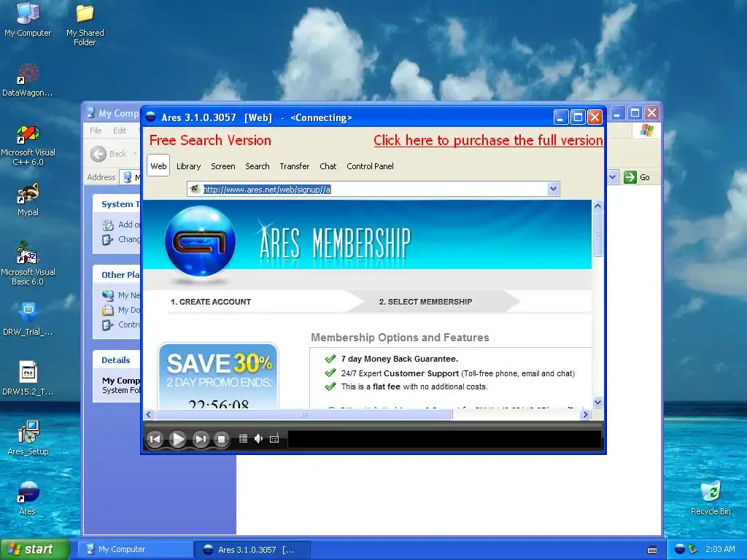Select the Ares_Setup installer icon
Viewport: 747px width, 560px height.
pyautogui.click(x=28, y=438)
